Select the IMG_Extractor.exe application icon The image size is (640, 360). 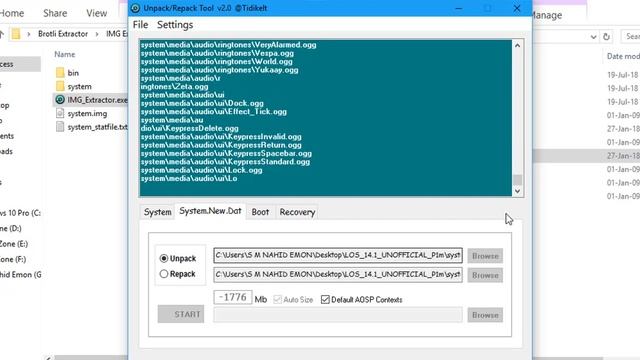(60, 100)
